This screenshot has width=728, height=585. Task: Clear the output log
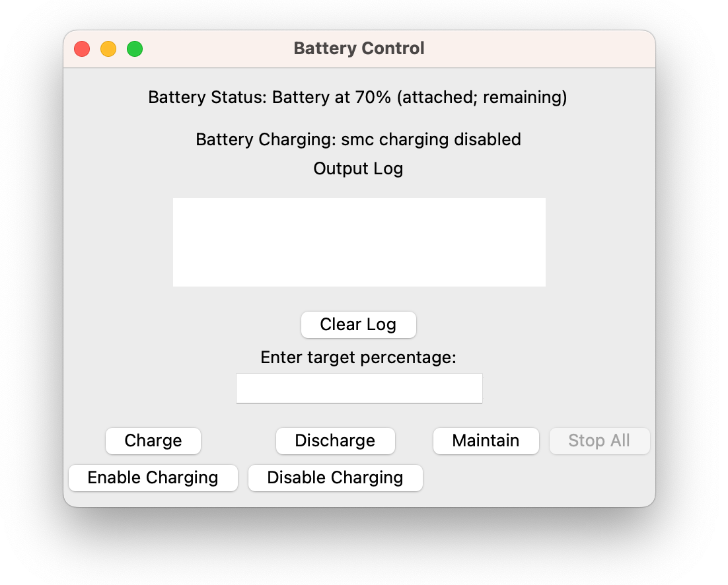pos(359,325)
